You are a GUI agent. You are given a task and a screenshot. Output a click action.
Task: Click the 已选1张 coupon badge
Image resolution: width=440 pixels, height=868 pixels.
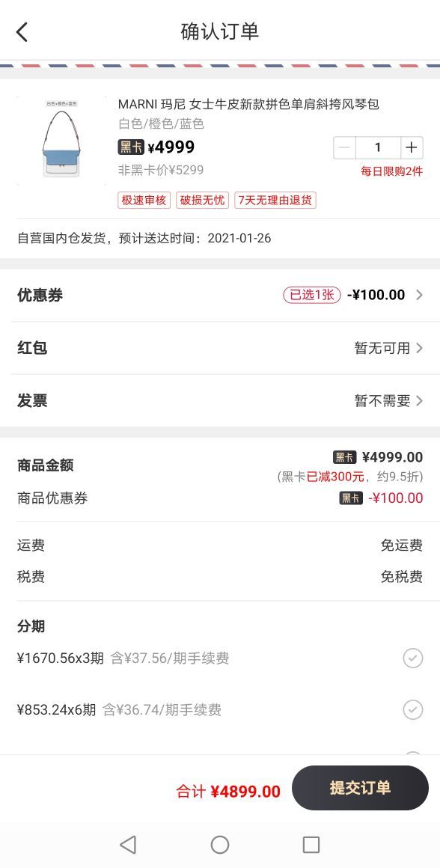311,295
